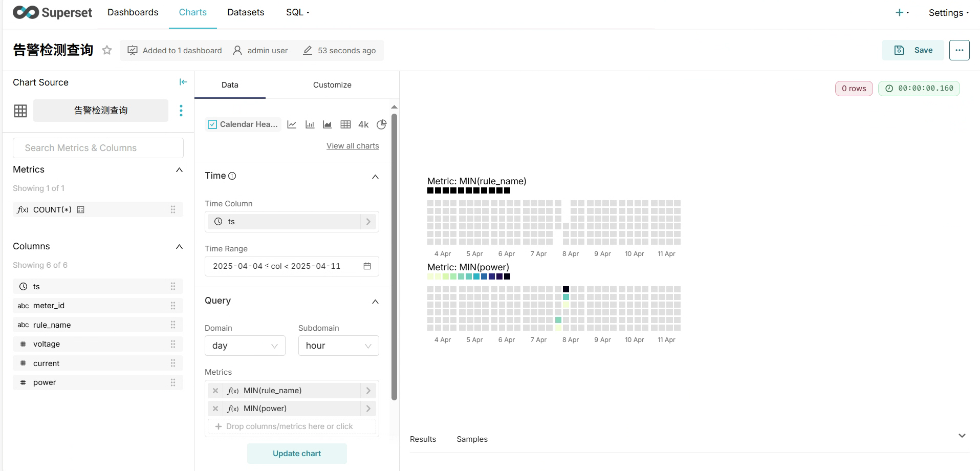This screenshot has width=980, height=471.
Task: Switch to the Customize tab
Action: (332, 85)
